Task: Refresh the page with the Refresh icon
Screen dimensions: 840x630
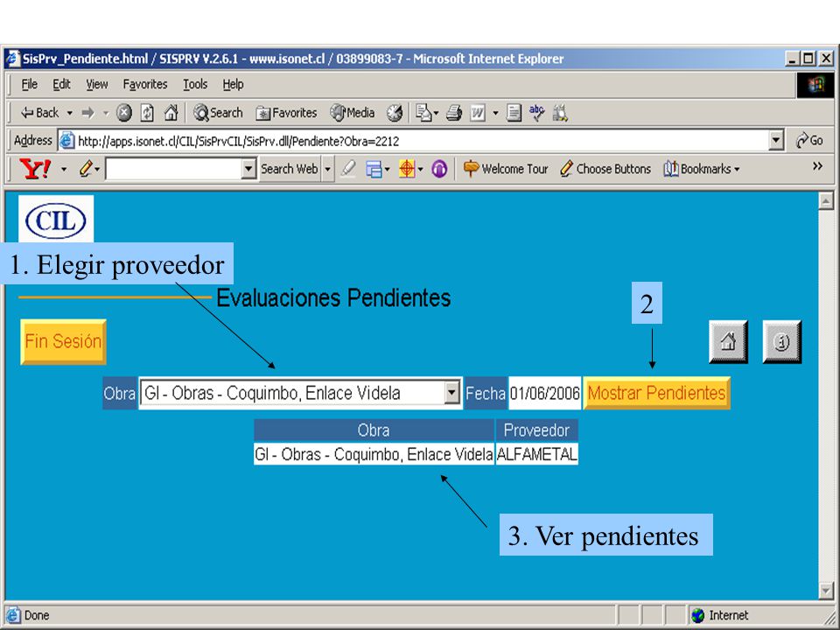Action: point(147,113)
